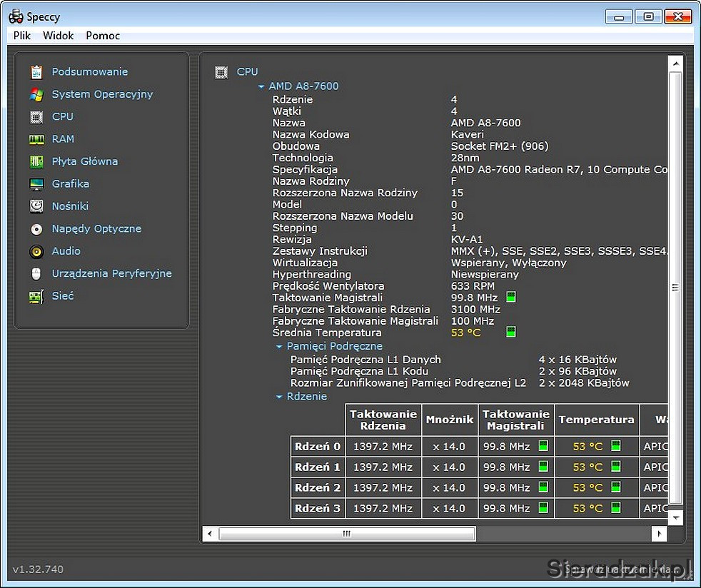Click the Urządzenia Peryferyjne mouse icon
The image size is (701, 588).
point(36,273)
